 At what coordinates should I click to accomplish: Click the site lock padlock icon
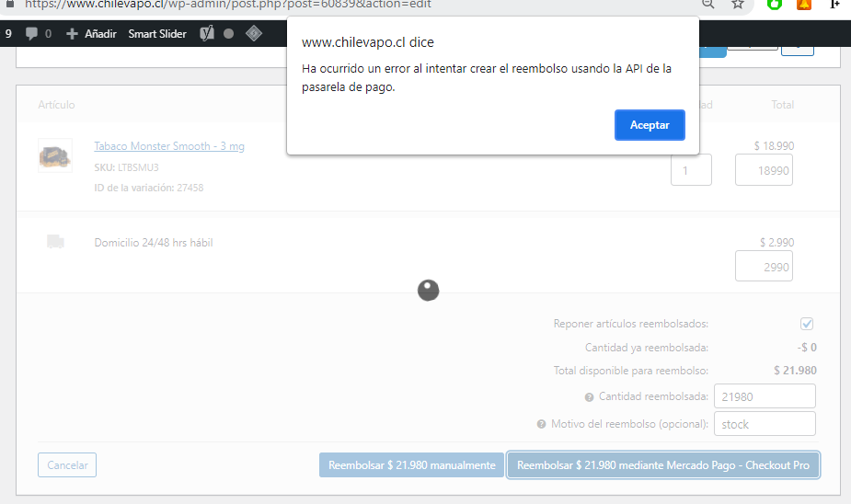9,4
